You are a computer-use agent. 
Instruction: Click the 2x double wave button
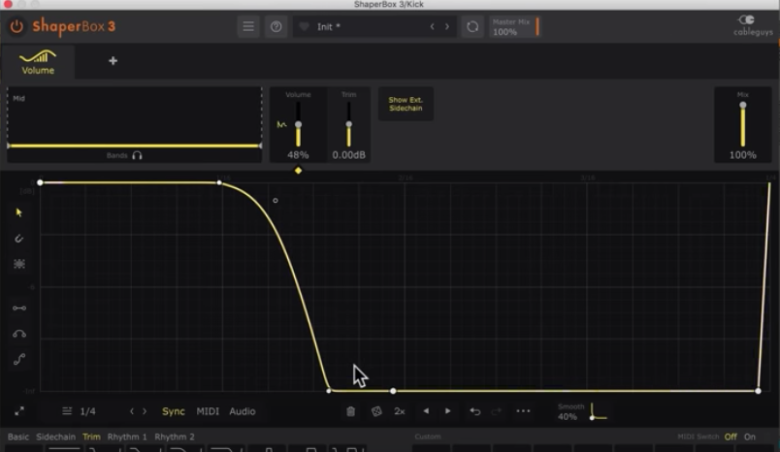pyautogui.click(x=399, y=411)
